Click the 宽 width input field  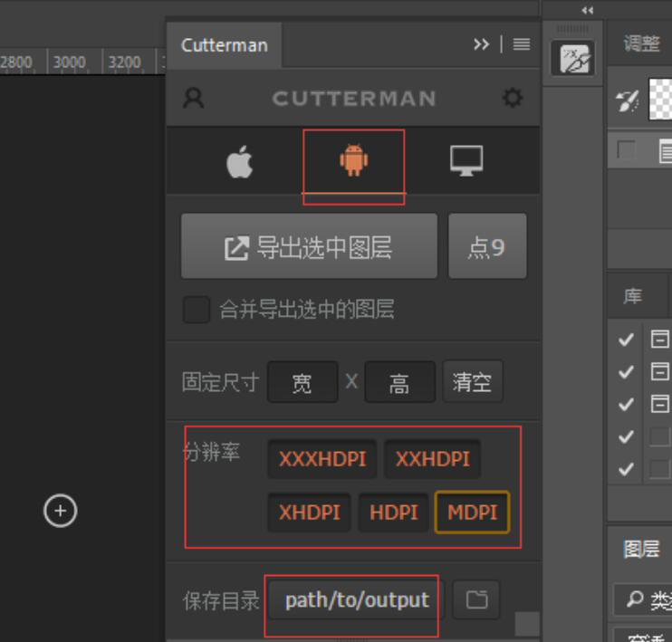coord(302,382)
